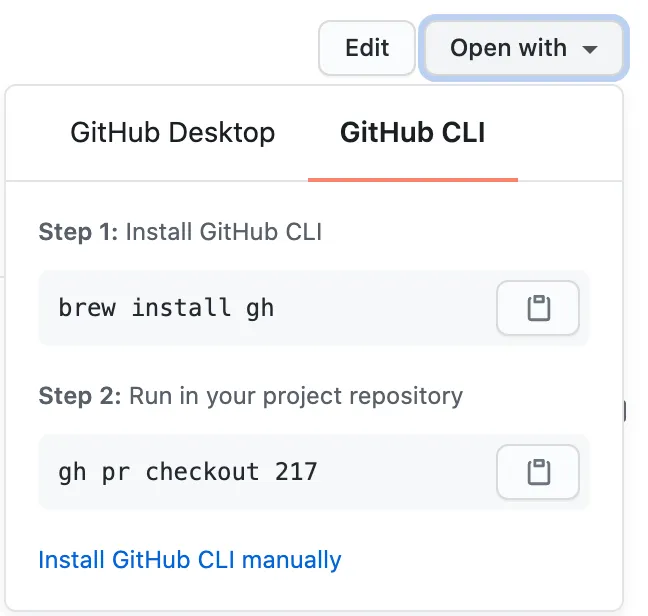
Task: Open the Install GitHub CLI manually link
Action: pos(190,560)
